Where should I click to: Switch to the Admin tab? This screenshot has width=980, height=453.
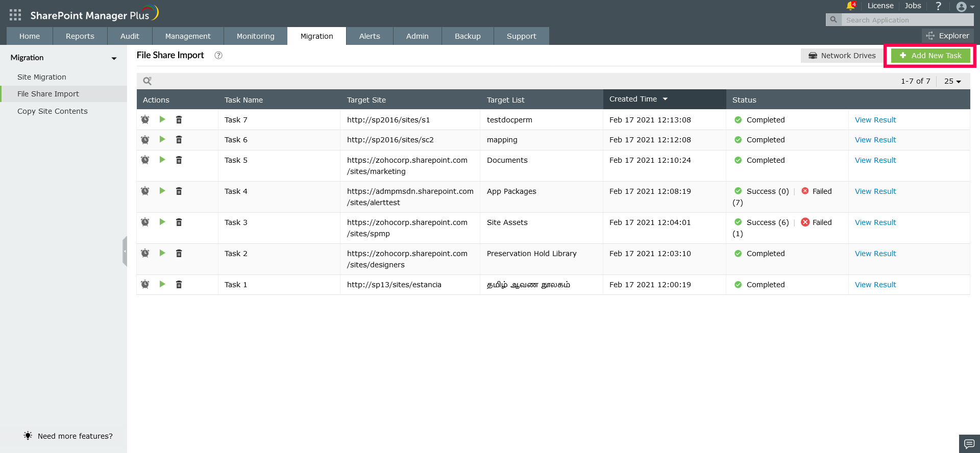click(x=418, y=36)
